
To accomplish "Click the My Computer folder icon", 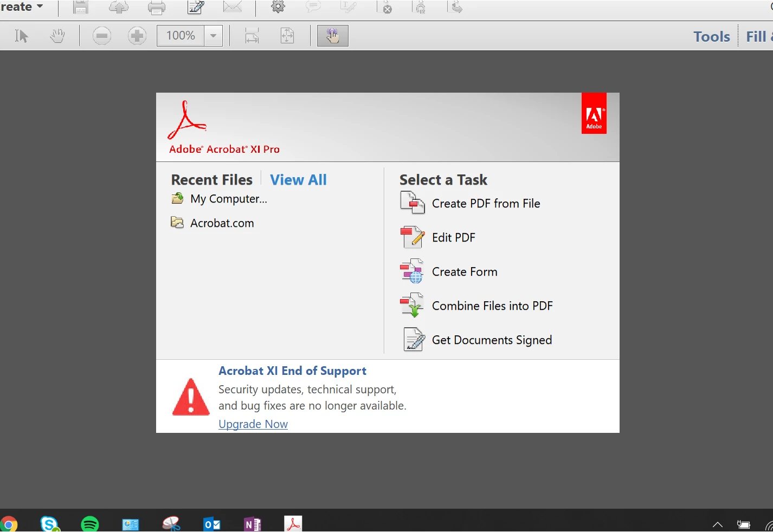I will click(x=177, y=198).
